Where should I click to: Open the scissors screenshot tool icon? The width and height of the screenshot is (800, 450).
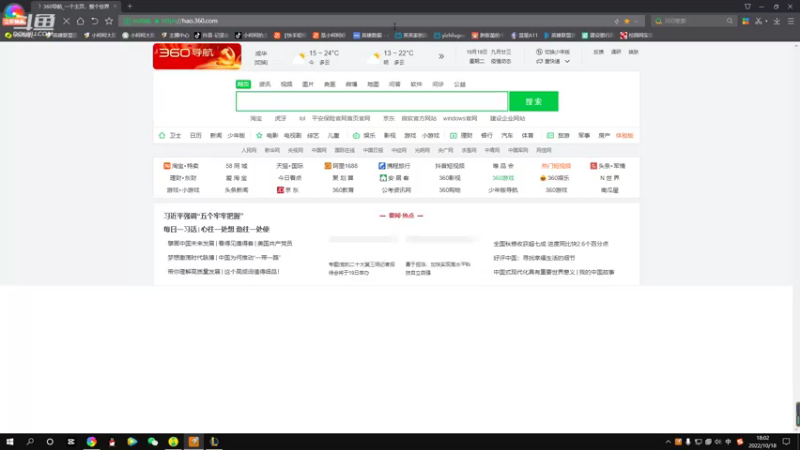(x=759, y=21)
